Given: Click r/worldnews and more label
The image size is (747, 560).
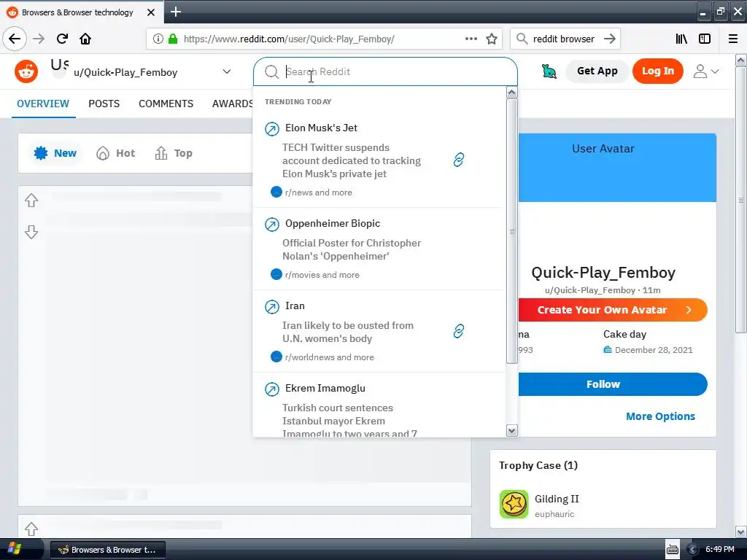Looking at the screenshot, I should point(329,357).
